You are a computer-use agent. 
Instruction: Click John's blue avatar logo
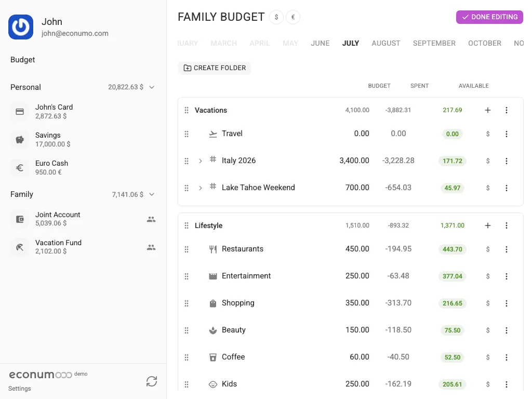pos(21,27)
